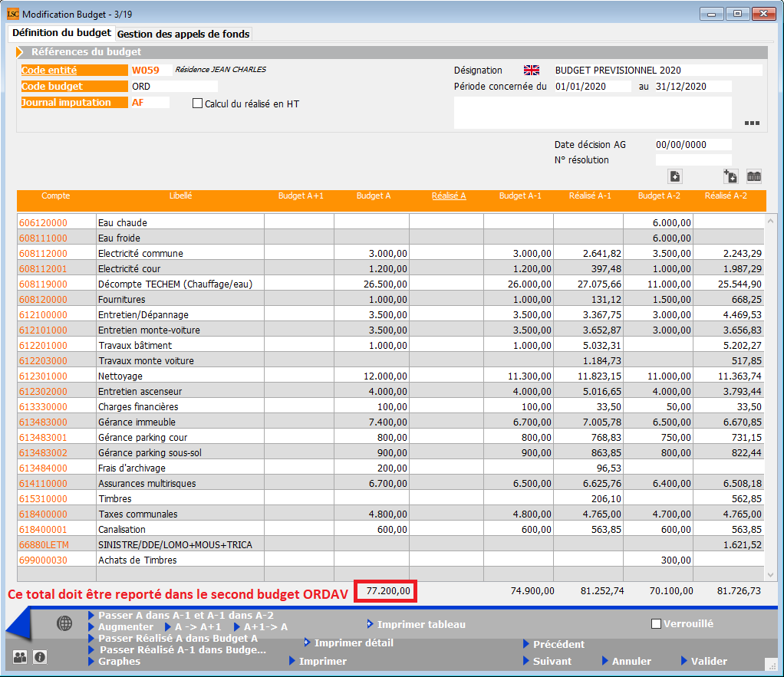Click the Code entité link label
This screenshot has width=784, height=677.
(49, 71)
